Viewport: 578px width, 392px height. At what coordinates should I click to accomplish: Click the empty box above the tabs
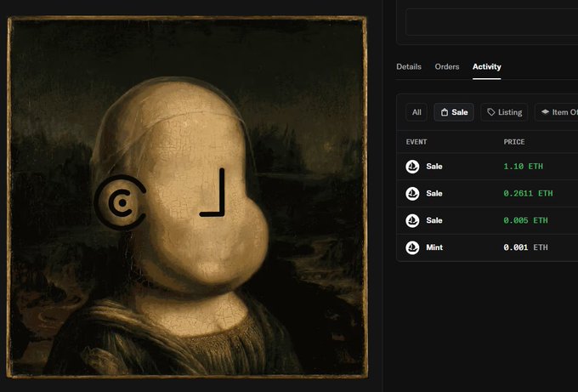[x=492, y=22]
